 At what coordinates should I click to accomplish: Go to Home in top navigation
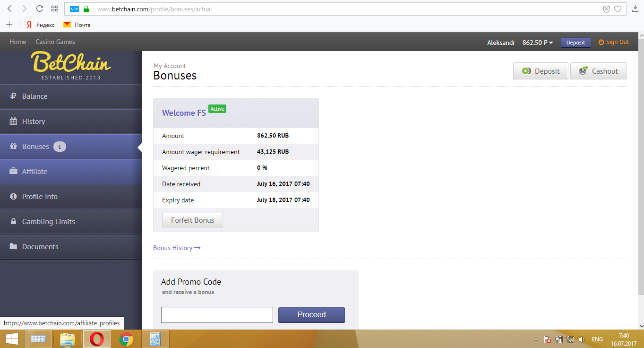[x=18, y=42]
